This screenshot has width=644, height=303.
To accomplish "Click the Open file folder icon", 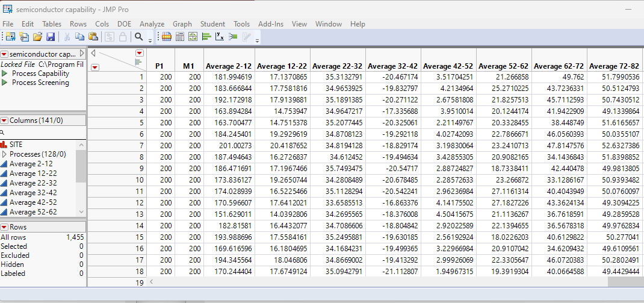I will click(x=37, y=37).
